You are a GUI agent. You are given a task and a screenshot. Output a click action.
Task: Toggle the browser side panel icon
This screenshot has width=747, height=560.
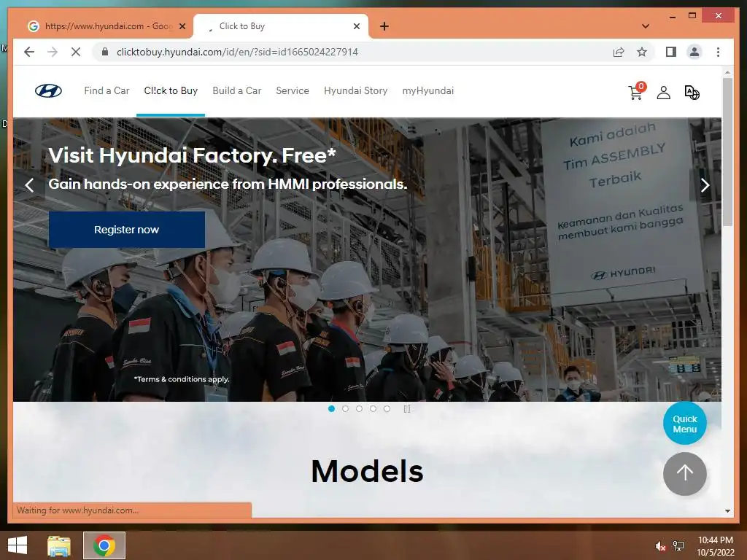coord(671,52)
